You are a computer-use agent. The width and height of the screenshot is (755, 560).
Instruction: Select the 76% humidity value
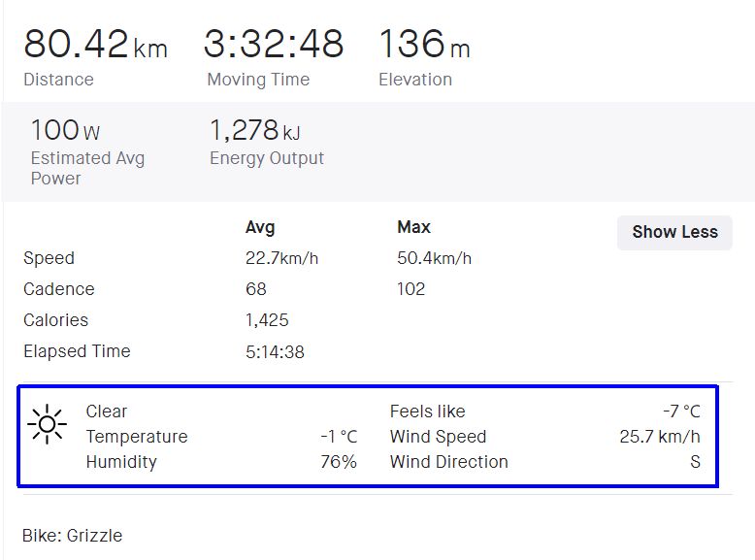339,462
